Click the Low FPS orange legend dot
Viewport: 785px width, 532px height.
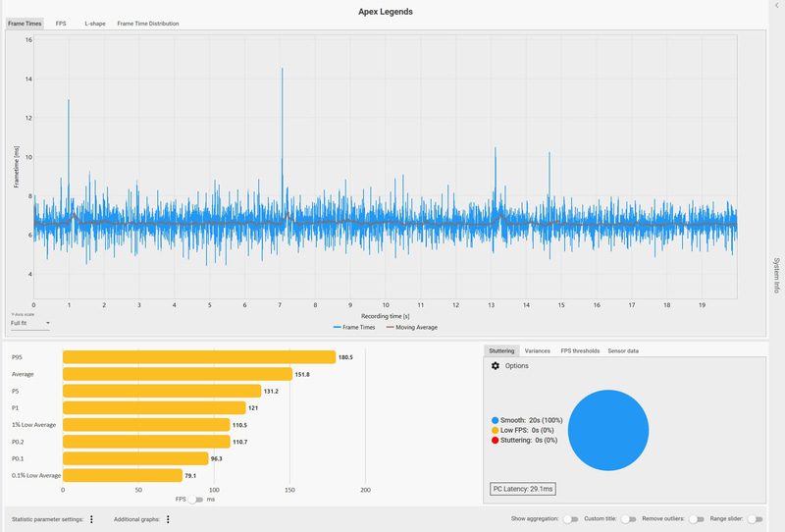496,430
